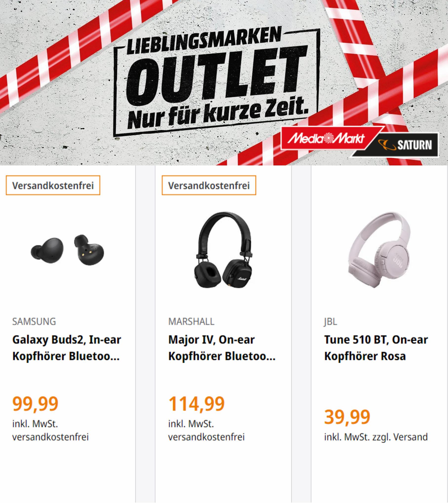Click the 39,99 price

(x=347, y=417)
